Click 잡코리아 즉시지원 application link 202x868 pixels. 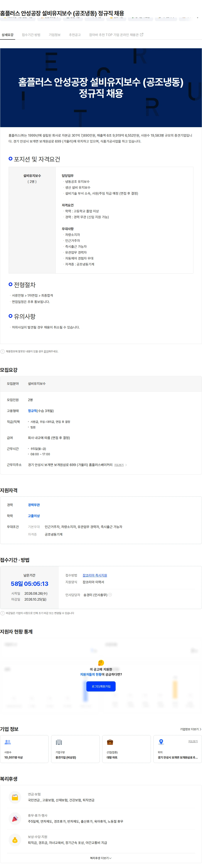pos(95,575)
